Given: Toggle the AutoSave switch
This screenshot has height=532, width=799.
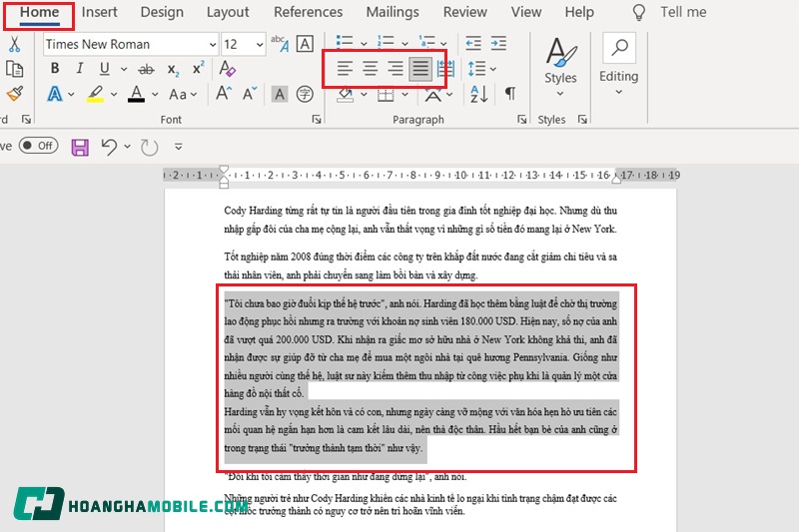Looking at the screenshot, I should click(x=37, y=146).
